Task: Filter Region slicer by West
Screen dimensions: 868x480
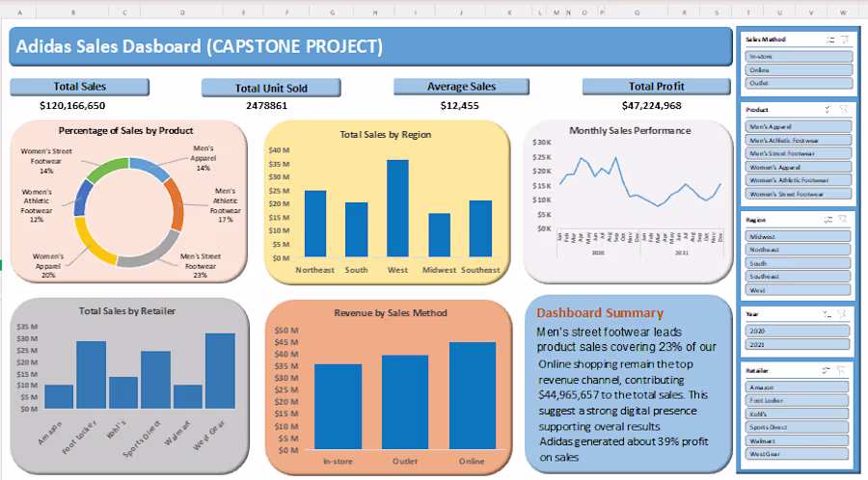Action: pyautogui.click(x=798, y=290)
